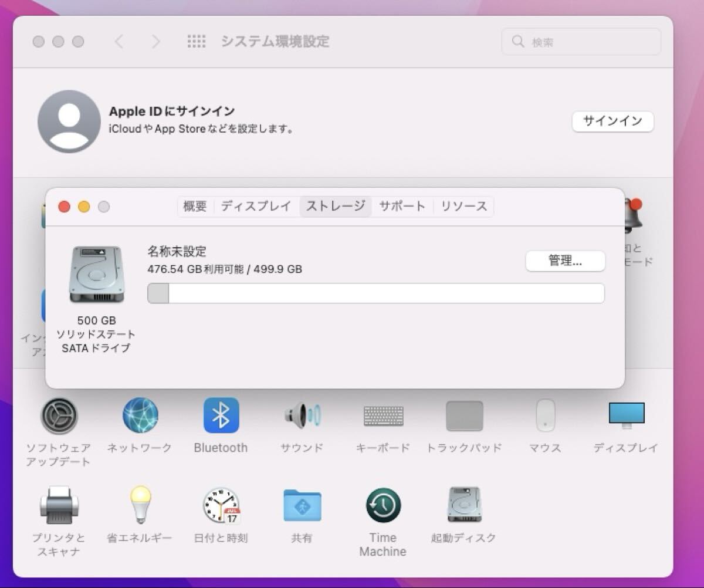Select the サポート tab

pos(402,207)
